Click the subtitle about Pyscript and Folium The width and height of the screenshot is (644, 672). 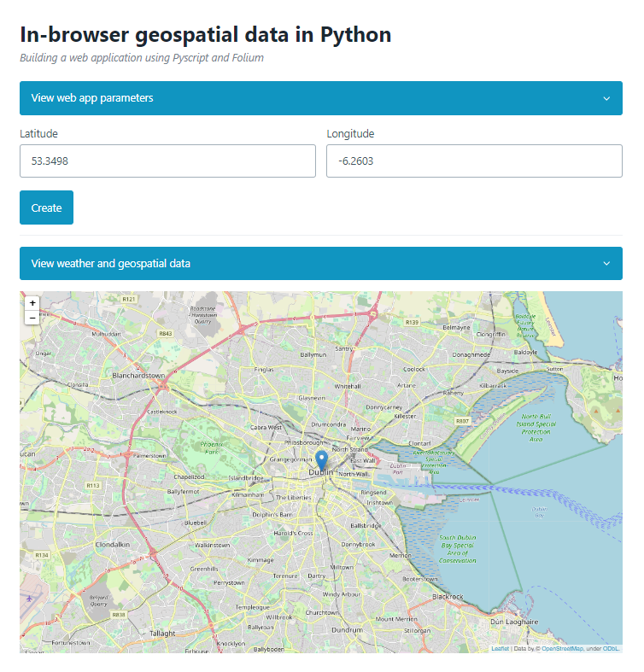pos(142,58)
